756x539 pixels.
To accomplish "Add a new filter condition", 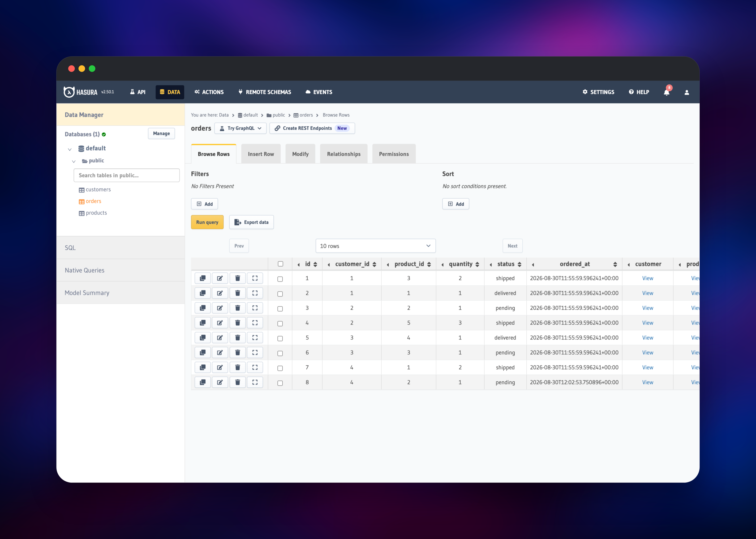I will click(204, 204).
